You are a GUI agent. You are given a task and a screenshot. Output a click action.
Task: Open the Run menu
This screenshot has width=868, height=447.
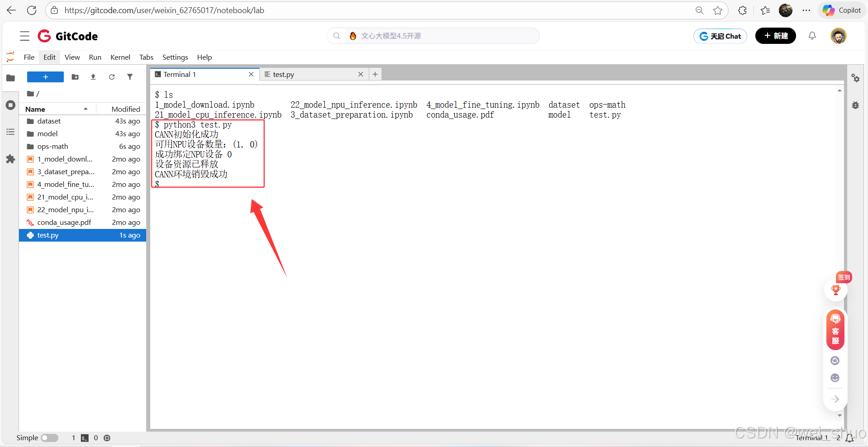point(95,57)
